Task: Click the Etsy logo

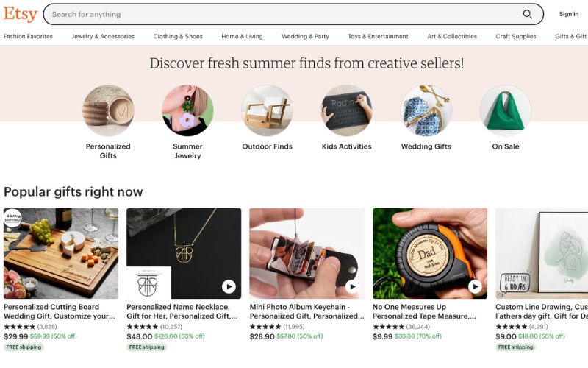Action: [x=21, y=14]
